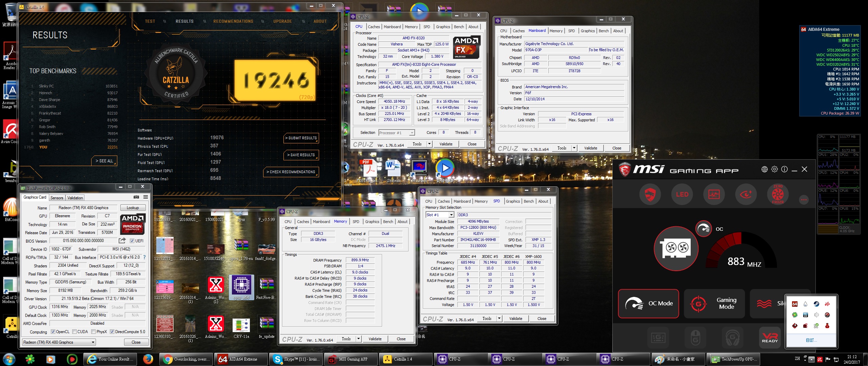Click the BIOS export share icon in GPU-Z

(x=122, y=241)
